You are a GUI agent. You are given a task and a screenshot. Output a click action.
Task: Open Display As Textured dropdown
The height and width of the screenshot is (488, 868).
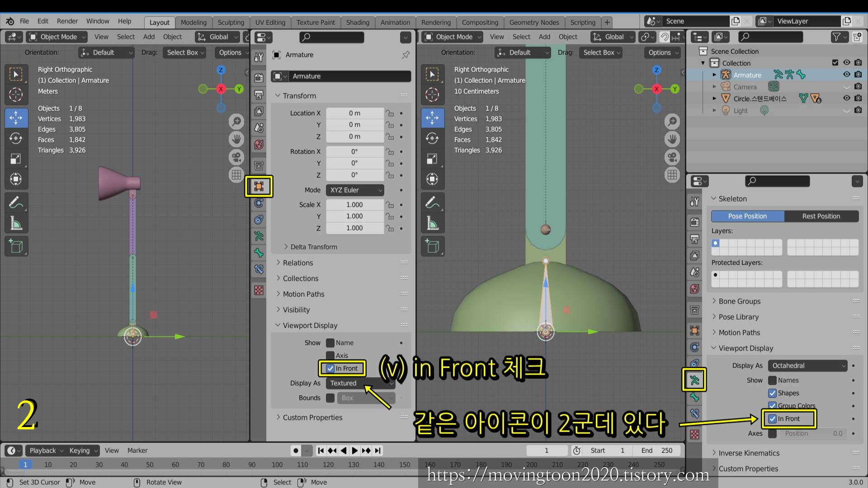pyautogui.click(x=361, y=383)
